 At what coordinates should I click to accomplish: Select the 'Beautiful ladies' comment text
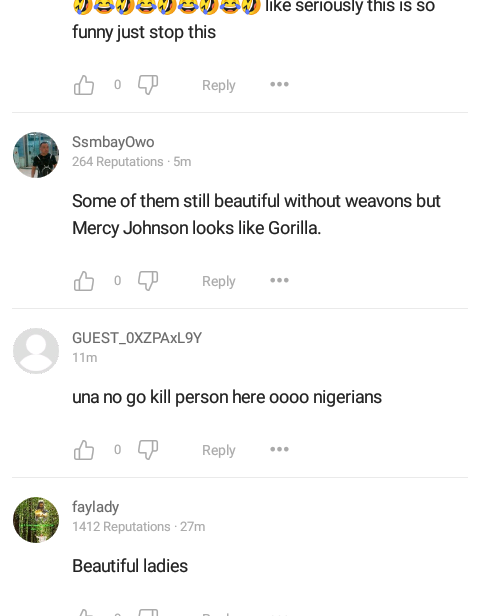tap(130, 566)
